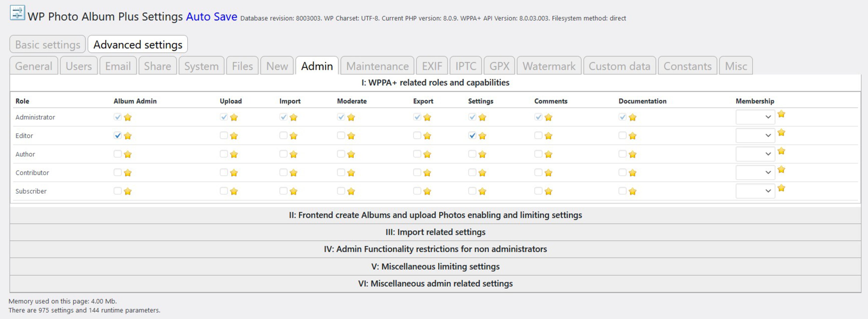Open Membership dropdown for Subscriber role

[755, 191]
